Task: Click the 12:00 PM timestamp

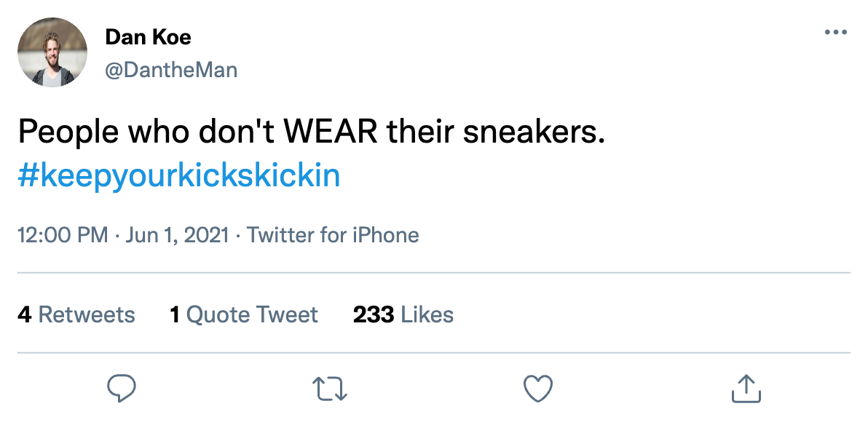Action: pos(62,235)
